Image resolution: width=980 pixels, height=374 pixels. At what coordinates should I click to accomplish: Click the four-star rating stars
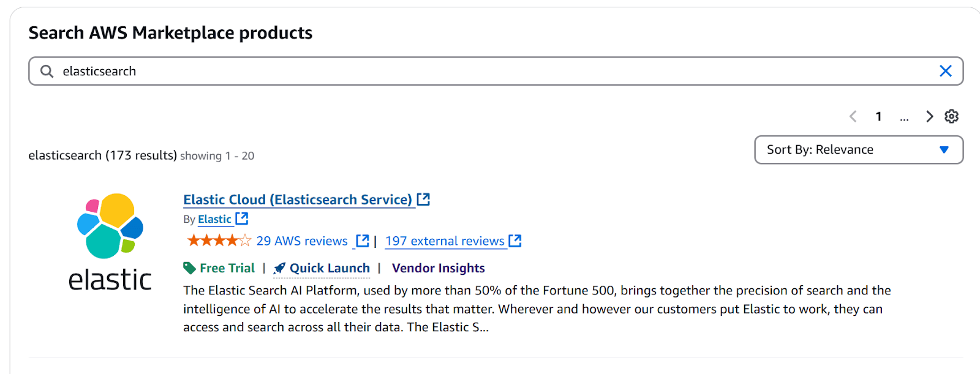(219, 241)
